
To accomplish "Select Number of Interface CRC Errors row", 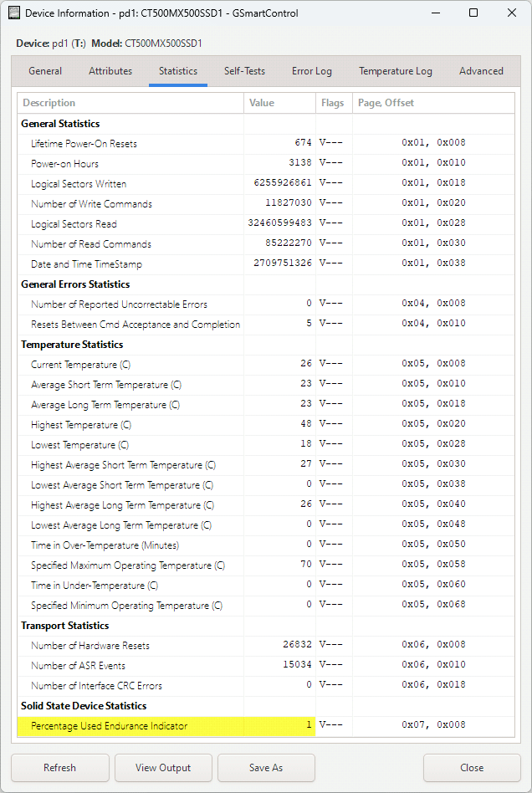I will (x=266, y=685).
